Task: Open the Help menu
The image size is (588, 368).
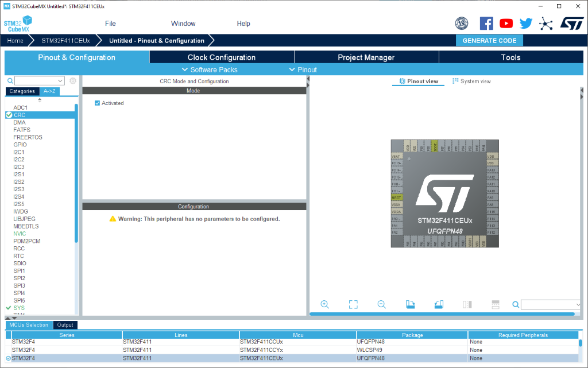Action: coord(243,24)
